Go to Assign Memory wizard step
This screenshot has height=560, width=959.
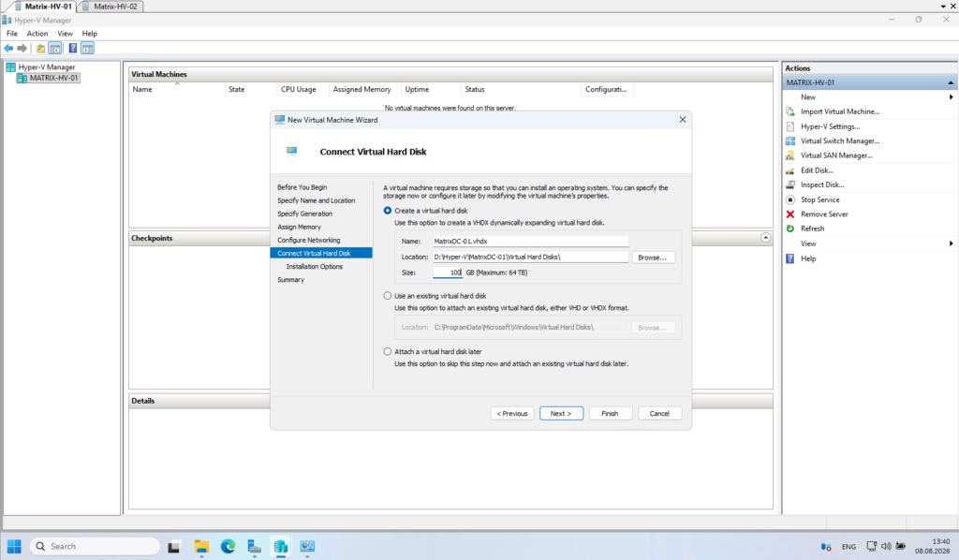coord(299,227)
